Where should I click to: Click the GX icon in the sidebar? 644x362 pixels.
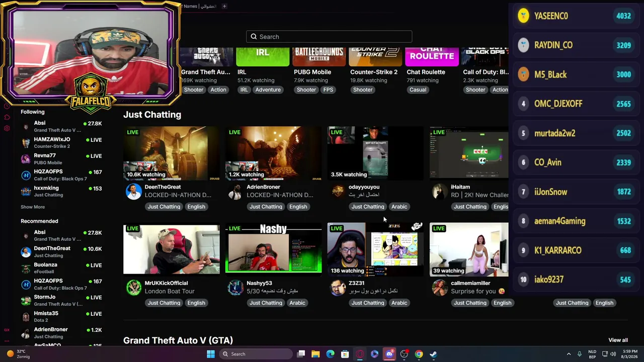pos(7,330)
